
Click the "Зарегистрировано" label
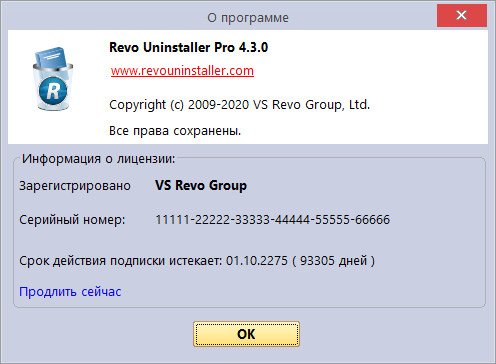(75, 186)
